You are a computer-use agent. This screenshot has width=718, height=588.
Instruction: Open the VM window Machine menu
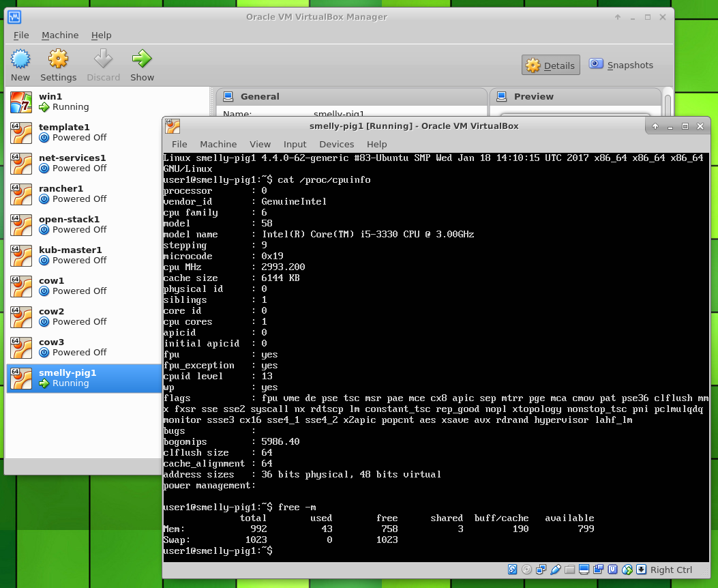(x=218, y=144)
